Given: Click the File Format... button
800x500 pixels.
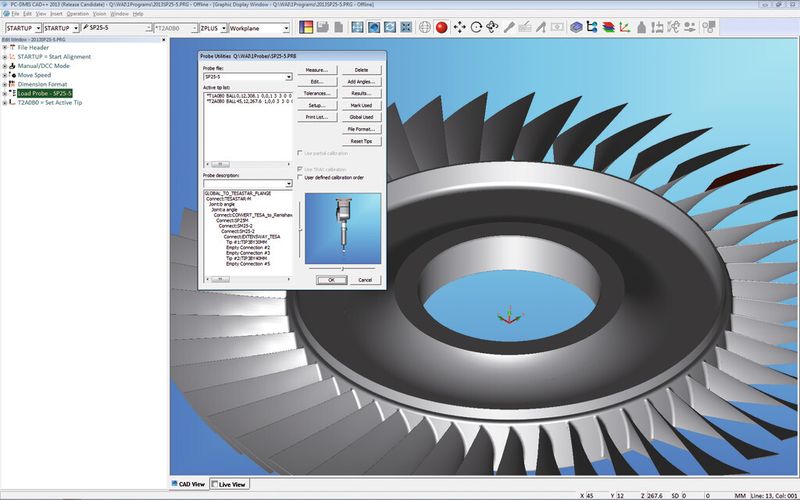Looking at the screenshot, I should (x=361, y=129).
